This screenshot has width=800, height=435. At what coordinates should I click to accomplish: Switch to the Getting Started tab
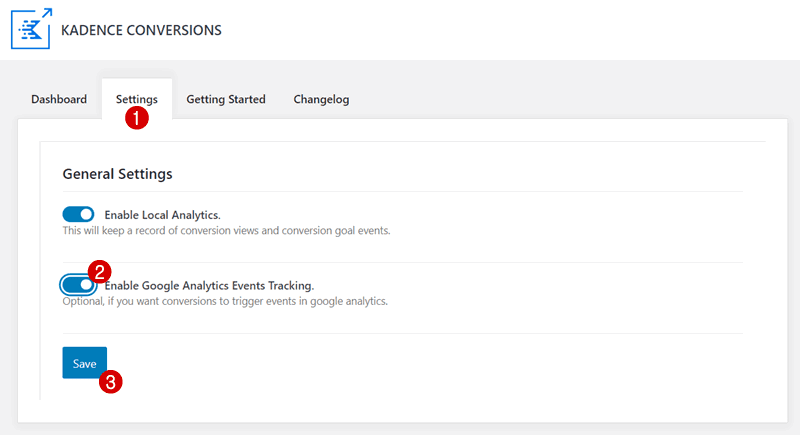tap(226, 99)
